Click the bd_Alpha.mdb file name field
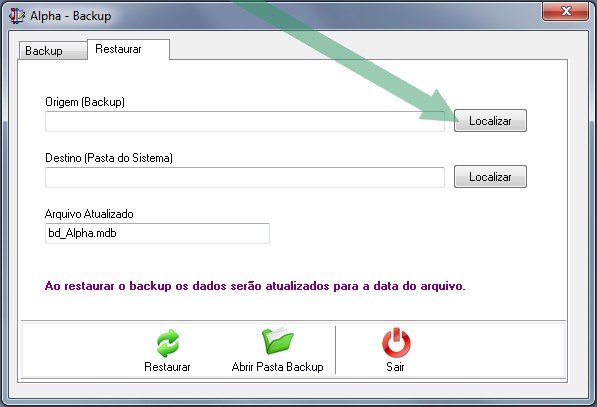This screenshot has height=407, width=597. pyautogui.click(x=157, y=233)
